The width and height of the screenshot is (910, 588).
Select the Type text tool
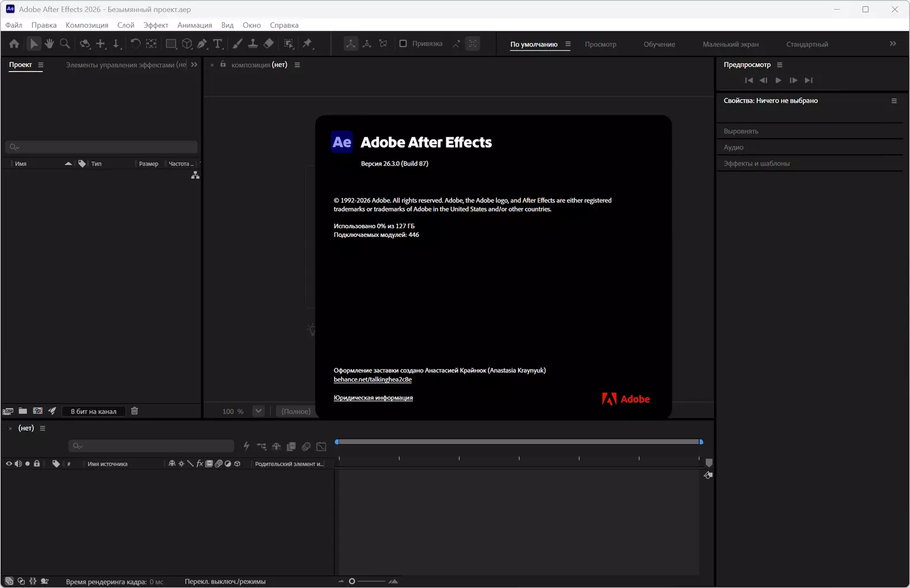coord(218,44)
